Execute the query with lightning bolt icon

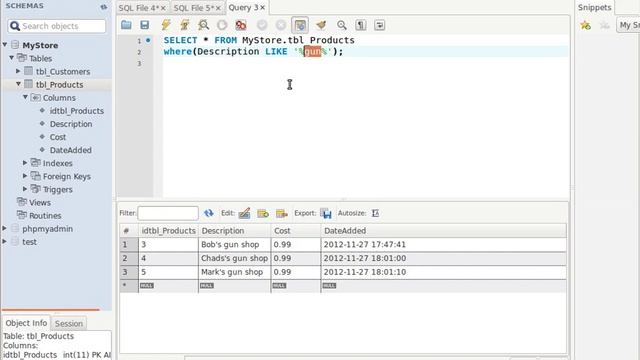tap(166, 25)
